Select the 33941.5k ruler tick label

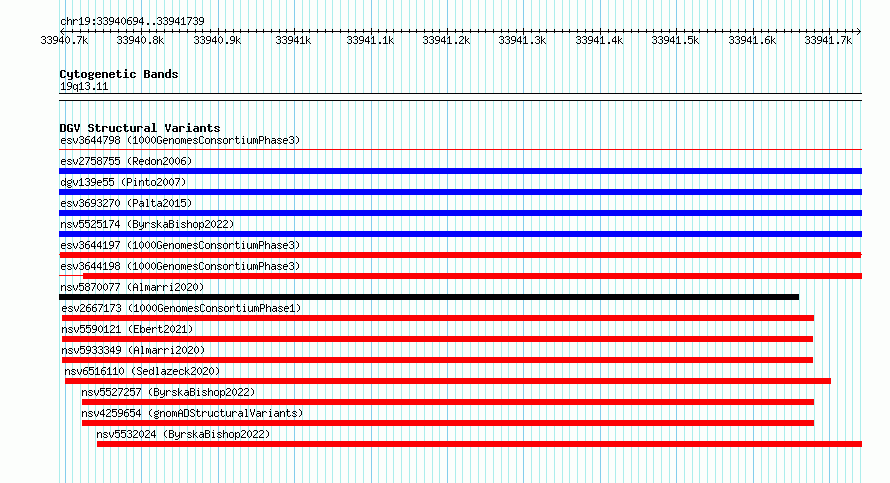tap(675, 40)
